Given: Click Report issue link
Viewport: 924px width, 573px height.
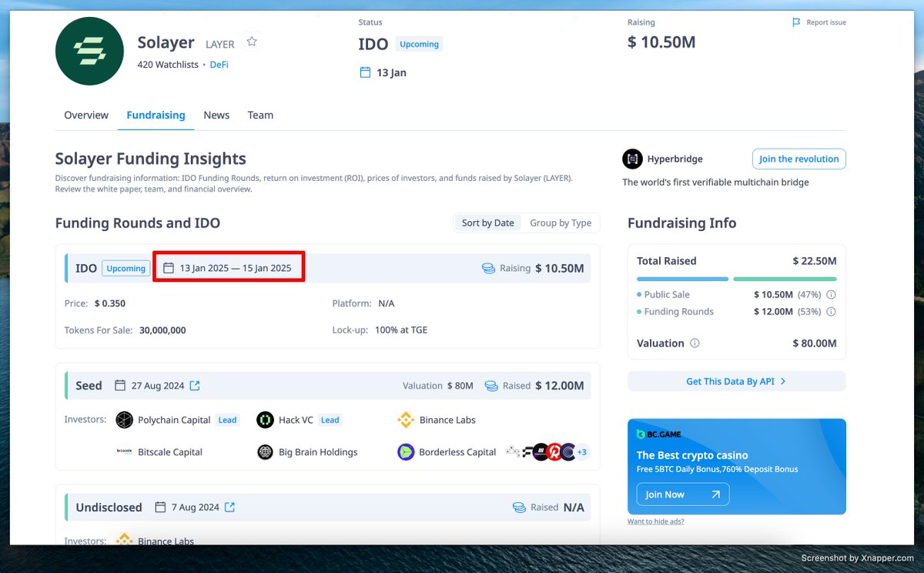Looking at the screenshot, I should pos(826,22).
